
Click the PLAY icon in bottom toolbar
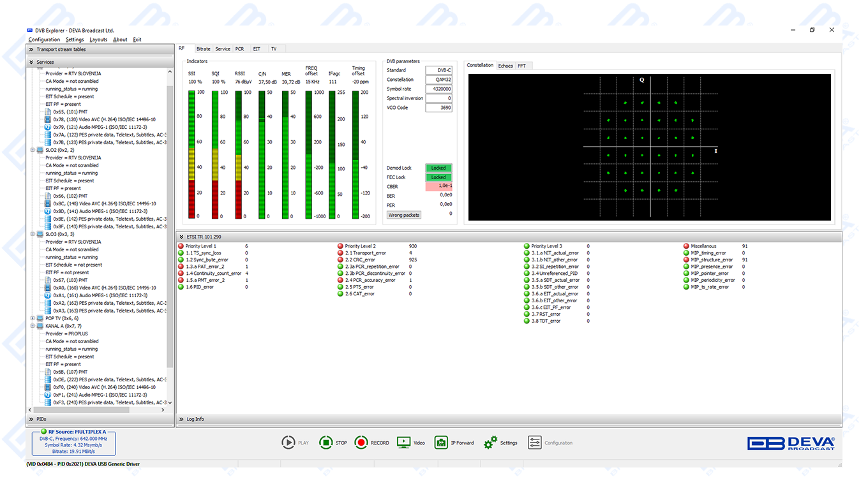(288, 443)
